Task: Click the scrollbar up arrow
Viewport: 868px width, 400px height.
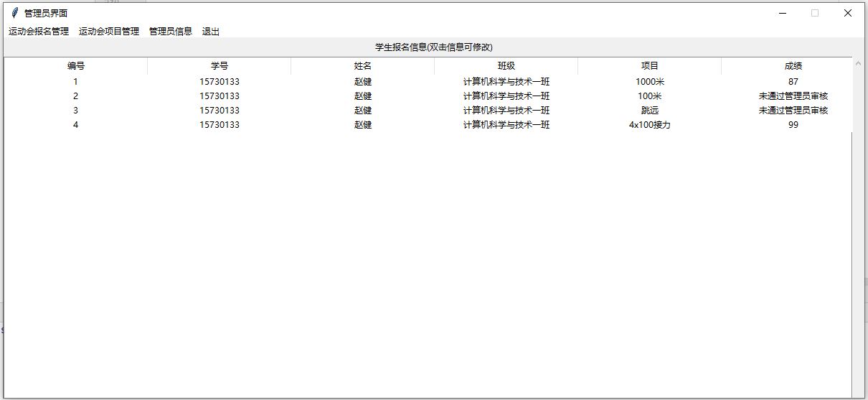Action: pos(858,63)
